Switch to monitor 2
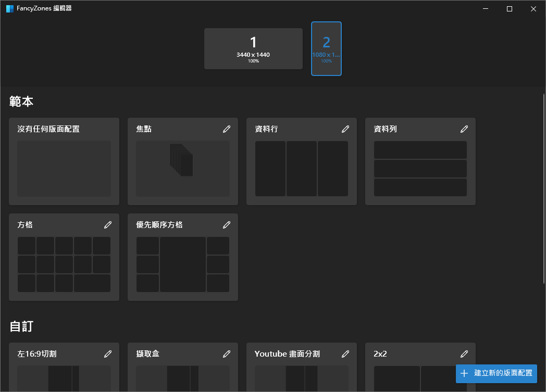Screen dimensions: 546x392 pos(326,48)
